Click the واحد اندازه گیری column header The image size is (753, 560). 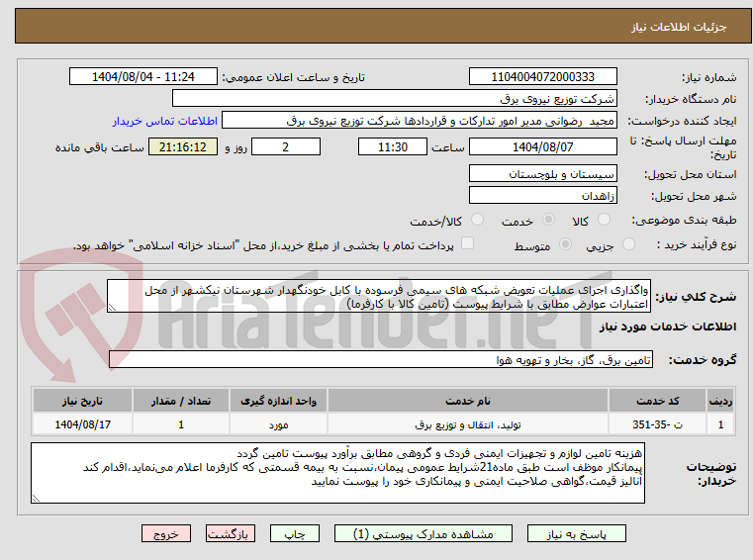[278, 401]
